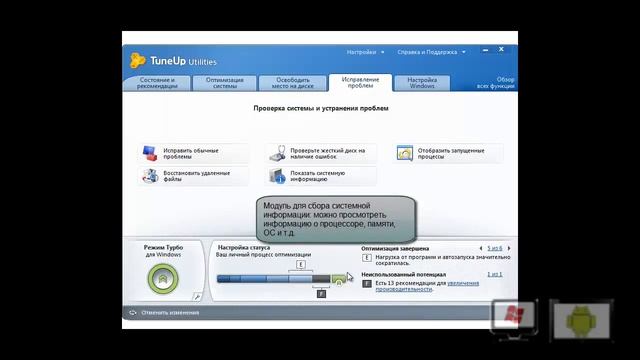Click 'Восстановить удаленные файлы' label
This screenshot has height=360, width=640.
tap(197, 176)
